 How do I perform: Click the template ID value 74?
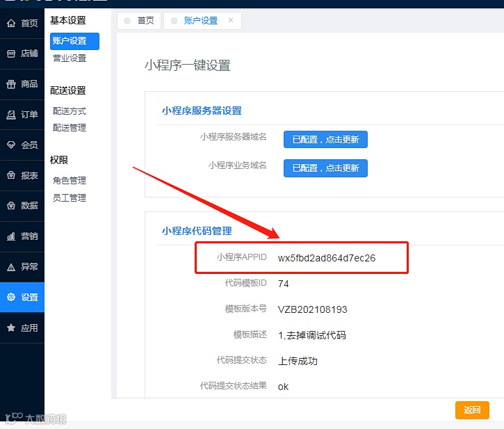[x=283, y=284]
